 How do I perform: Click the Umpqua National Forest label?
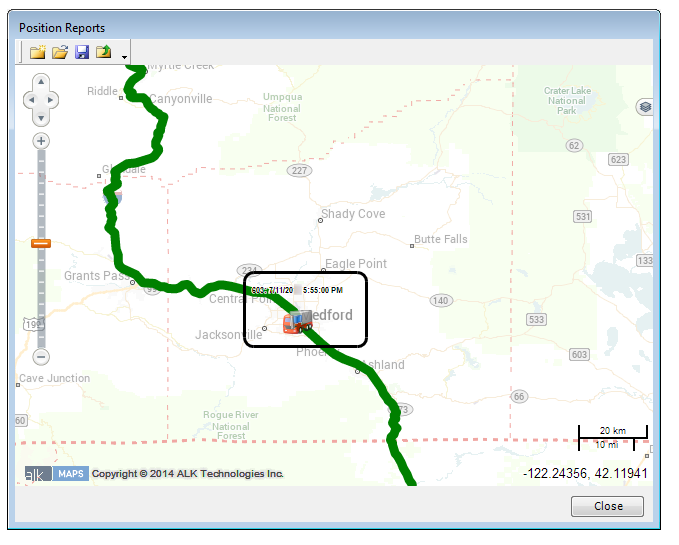pyautogui.click(x=282, y=107)
